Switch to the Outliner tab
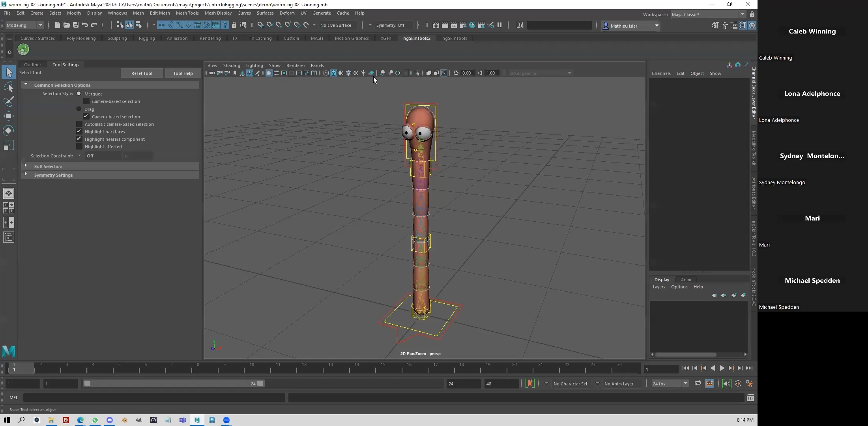Image resolution: width=868 pixels, height=426 pixels. 32,65
